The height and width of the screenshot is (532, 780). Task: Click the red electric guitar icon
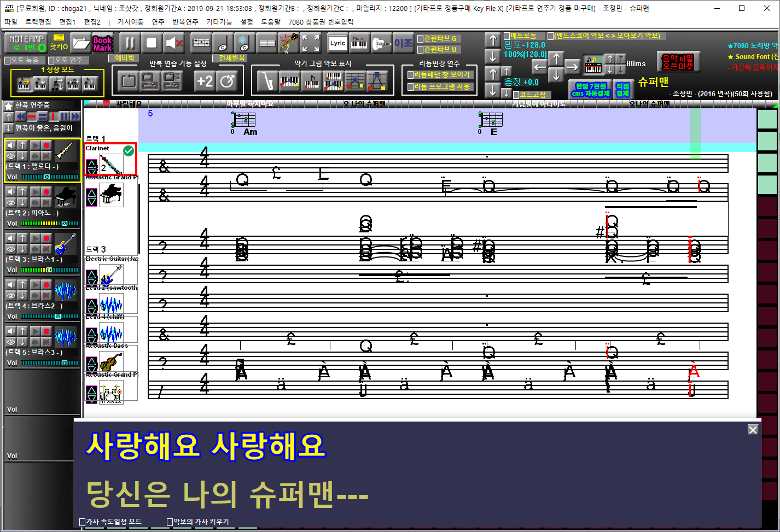tap(288, 43)
